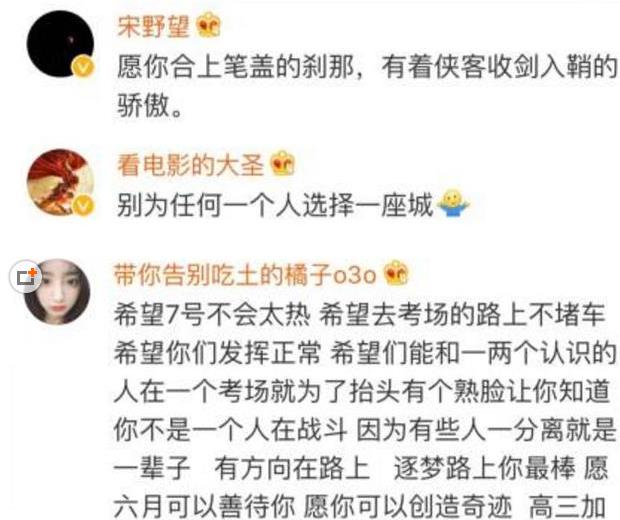Click the verified badge on 宋野望's avatar
Viewport: 620px width, 520px height.
click(x=83, y=67)
